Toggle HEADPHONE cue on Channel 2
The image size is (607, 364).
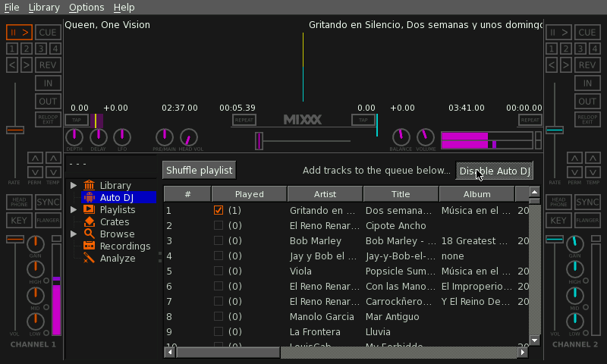tap(558, 202)
